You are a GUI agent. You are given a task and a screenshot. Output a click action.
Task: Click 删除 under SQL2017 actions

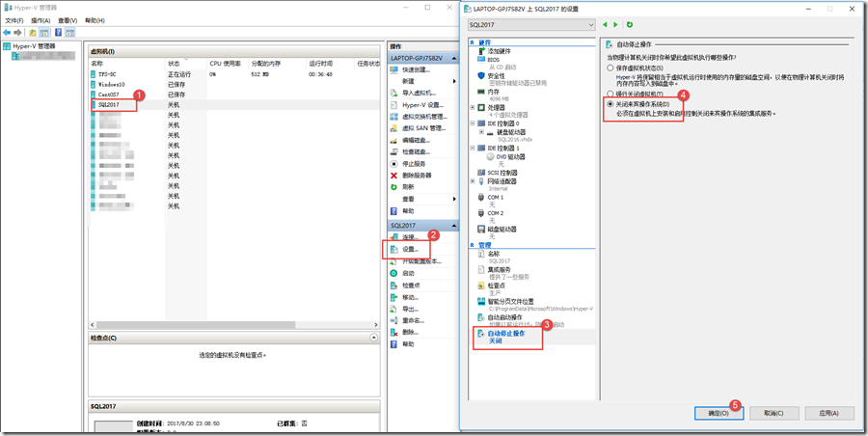410,333
